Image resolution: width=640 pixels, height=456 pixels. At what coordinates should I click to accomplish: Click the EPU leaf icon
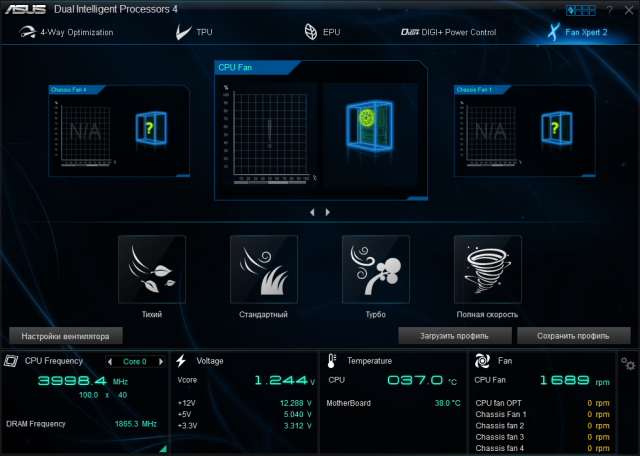pyautogui.click(x=311, y=32)
